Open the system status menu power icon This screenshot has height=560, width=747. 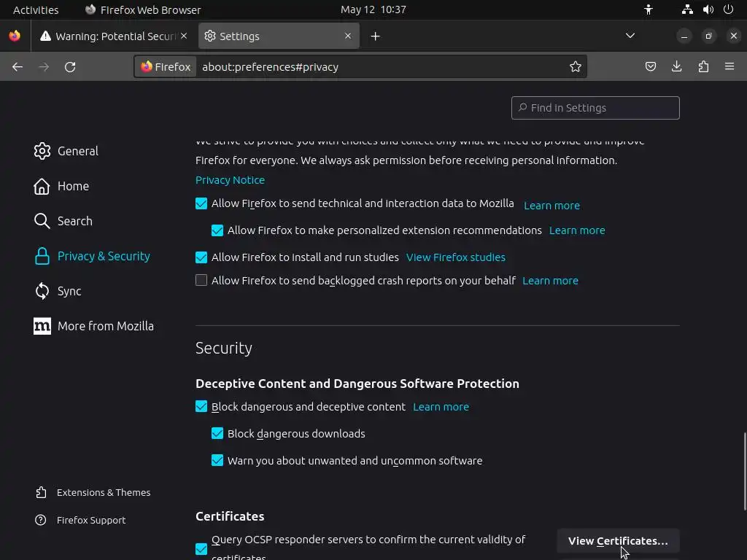click(x=728, y=9)
